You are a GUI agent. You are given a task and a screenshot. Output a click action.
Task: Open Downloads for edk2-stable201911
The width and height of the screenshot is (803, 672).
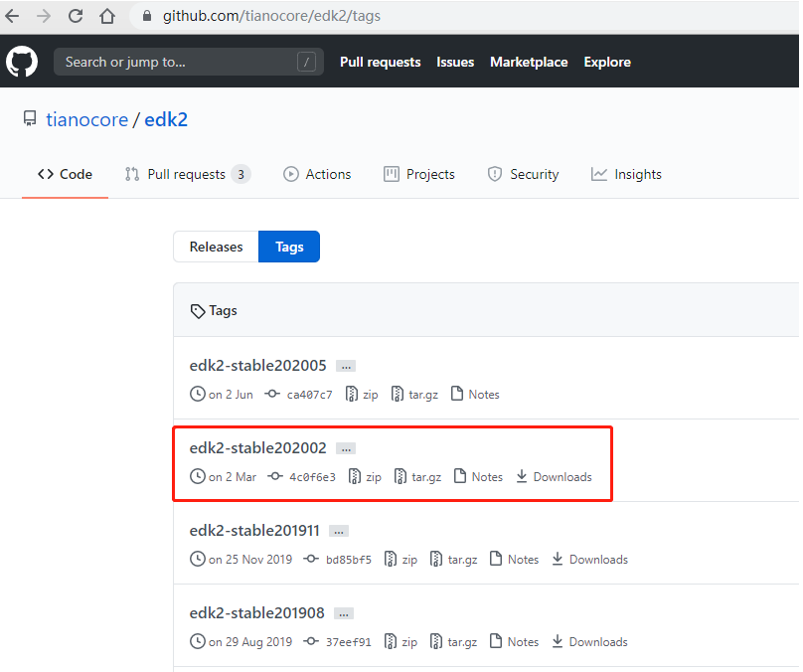pos(590,560)
